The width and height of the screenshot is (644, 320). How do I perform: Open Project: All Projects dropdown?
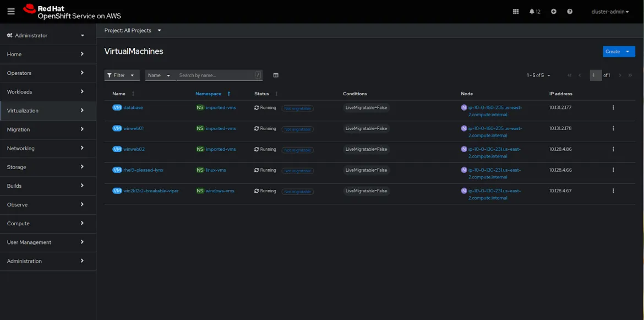coord(133,30)
